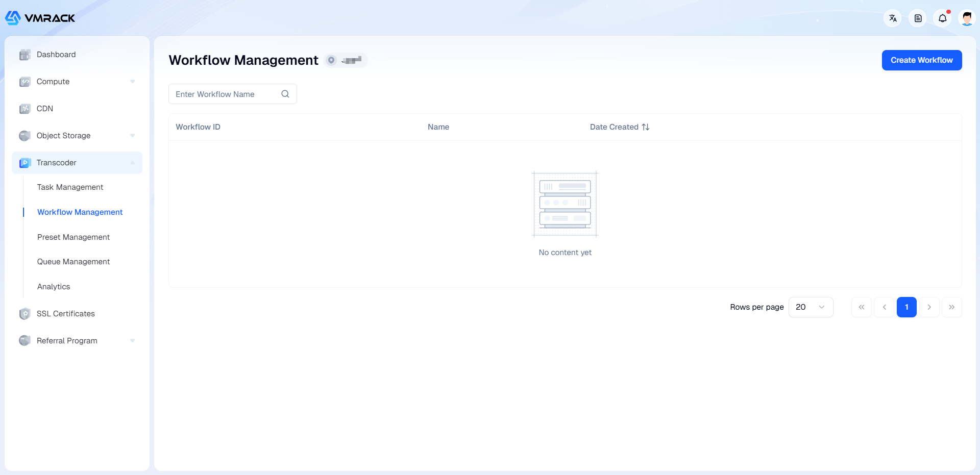Click the Transcoder sidebar icon
Viewport: 980px width, 475px height.
(24, 163)
